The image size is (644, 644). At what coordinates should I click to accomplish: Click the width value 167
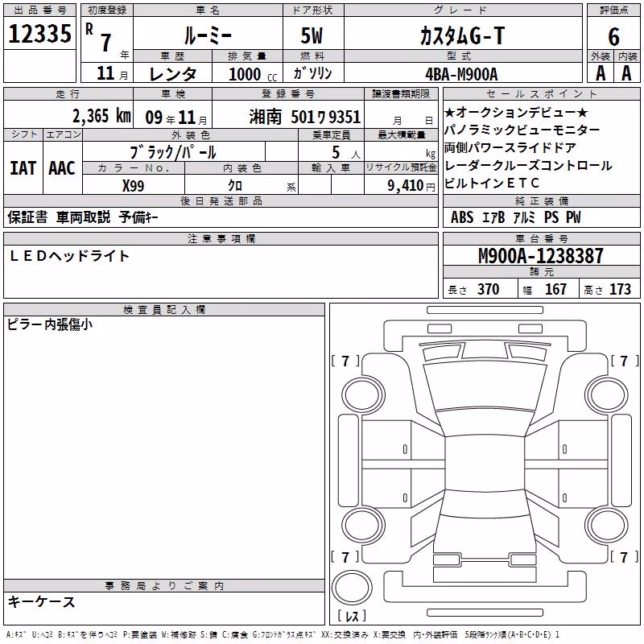555,289
